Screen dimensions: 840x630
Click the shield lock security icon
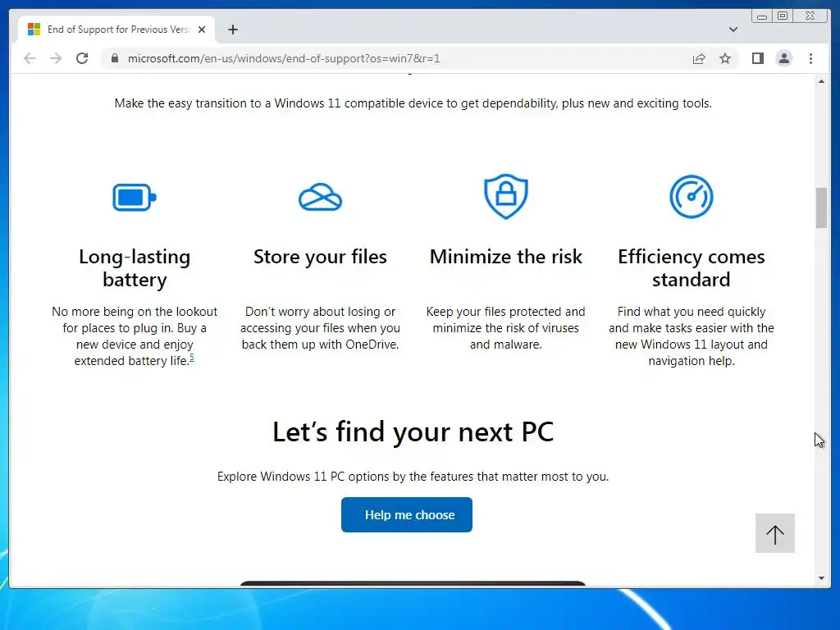click(x=505, y=196)
